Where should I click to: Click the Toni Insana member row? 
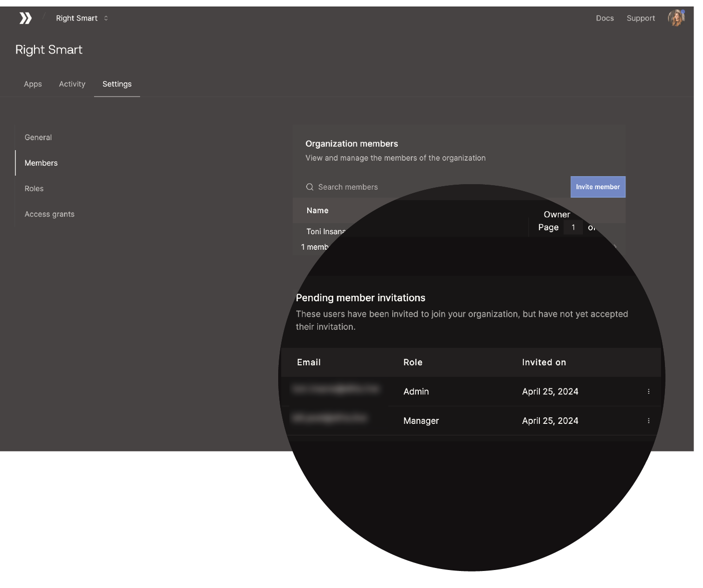click(x=326, y=231)
